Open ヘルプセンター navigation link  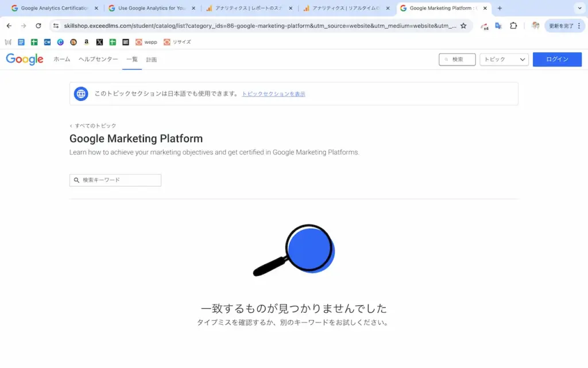pos(98,59)
